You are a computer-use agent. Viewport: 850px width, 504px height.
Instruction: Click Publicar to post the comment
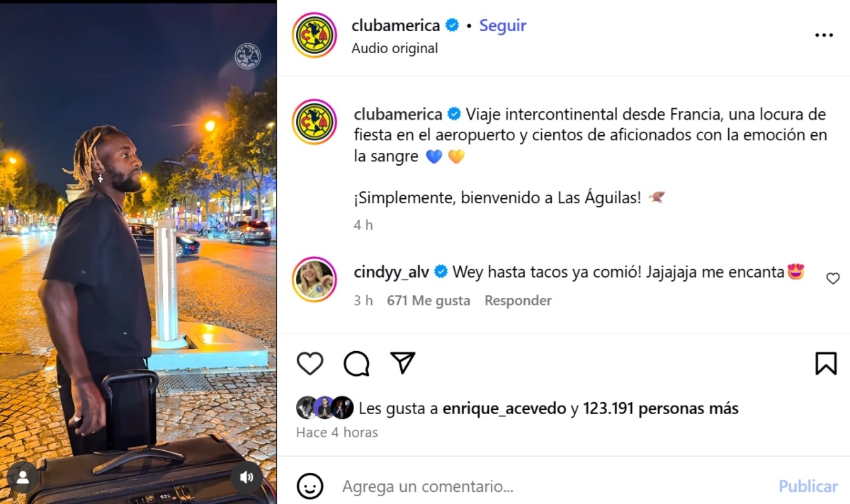[x=808, y=486]
